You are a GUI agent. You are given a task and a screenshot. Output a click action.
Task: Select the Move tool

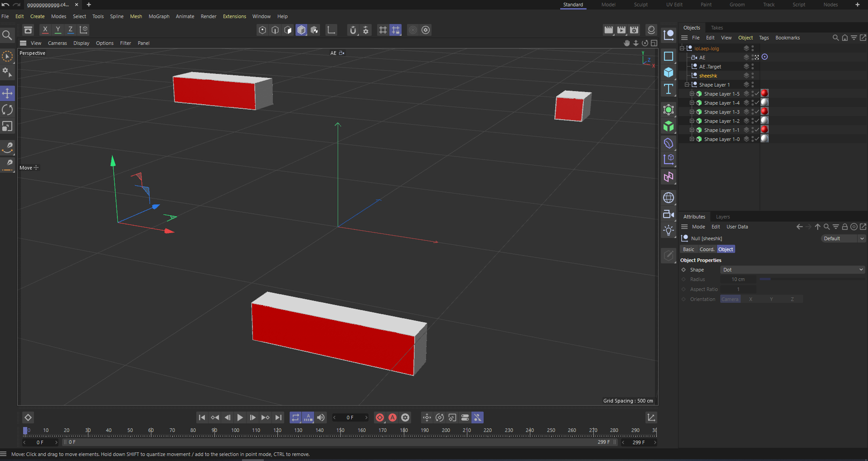click(x=7, y=93)
